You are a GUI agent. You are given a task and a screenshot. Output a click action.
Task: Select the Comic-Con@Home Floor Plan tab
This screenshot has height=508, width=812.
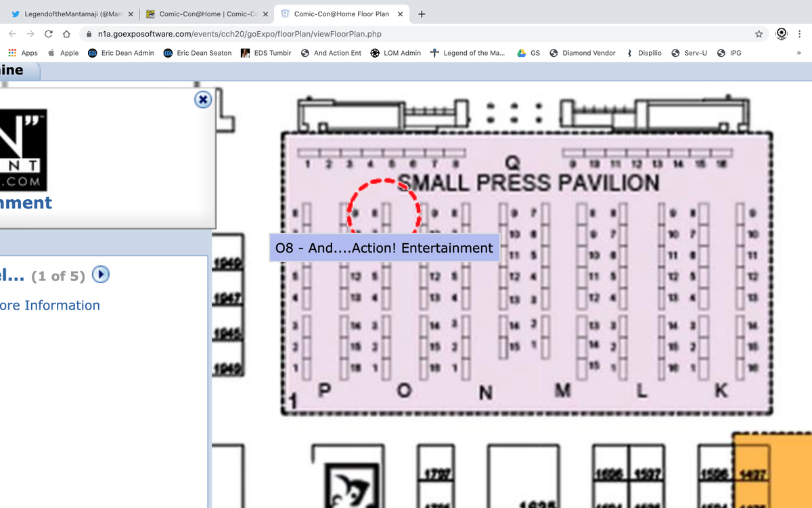pos(342,14)
